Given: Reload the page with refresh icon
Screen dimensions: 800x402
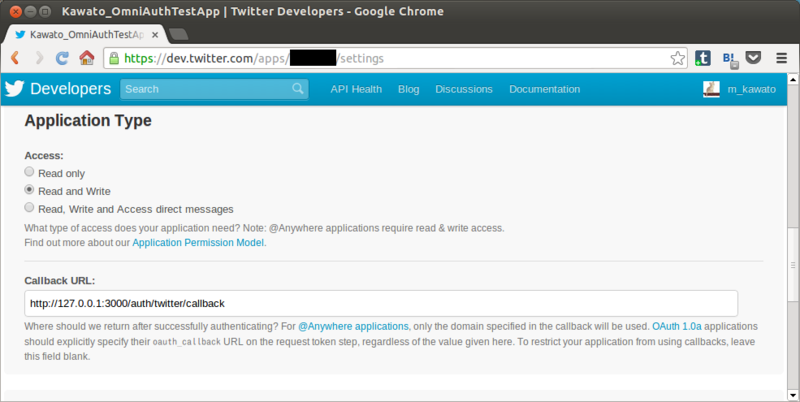Looking at the screenshot, I should (62, 58).
